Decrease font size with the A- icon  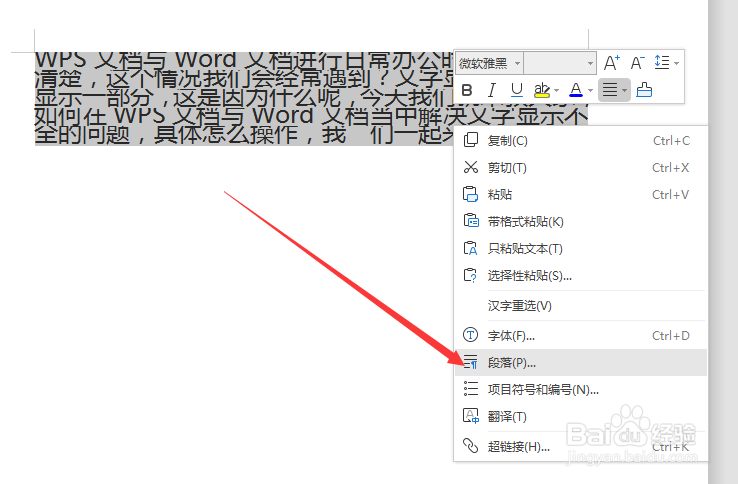(x=637, y=63)
